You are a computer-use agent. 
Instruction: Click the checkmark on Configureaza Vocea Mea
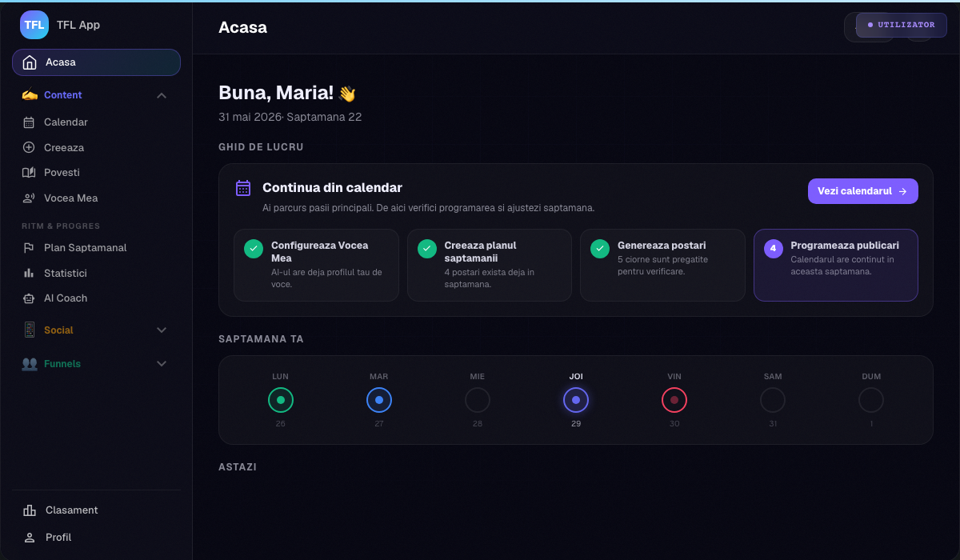coord(254,249)
